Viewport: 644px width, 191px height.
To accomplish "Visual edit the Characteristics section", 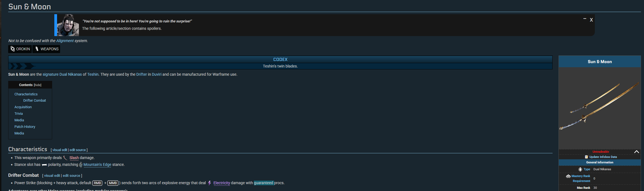I will [60, 150].
